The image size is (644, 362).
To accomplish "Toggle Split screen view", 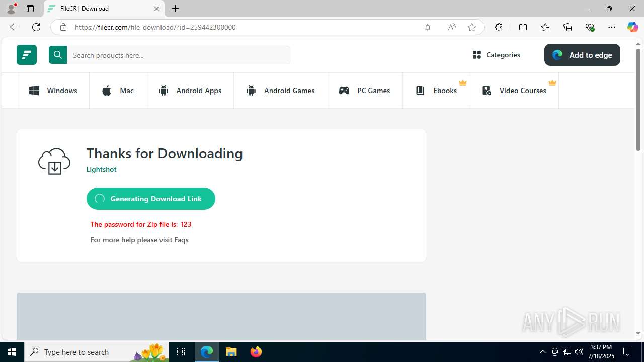I will click(523, 27).
